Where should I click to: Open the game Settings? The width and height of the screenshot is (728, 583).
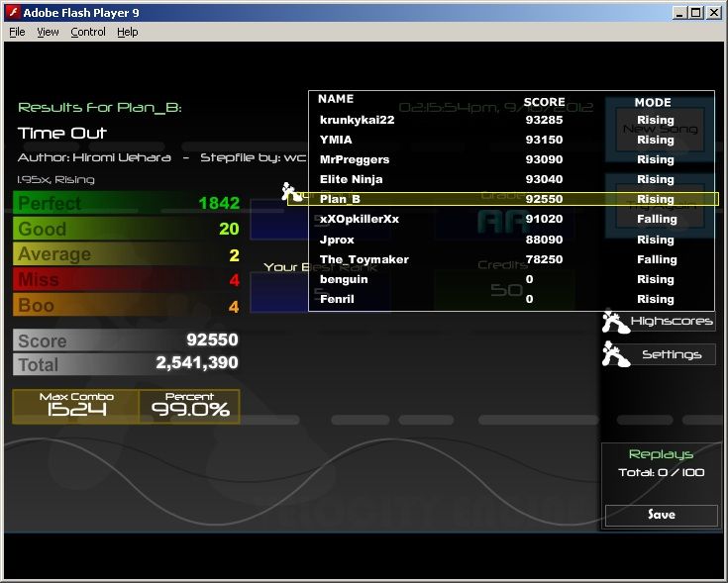[x=672, y=354]
